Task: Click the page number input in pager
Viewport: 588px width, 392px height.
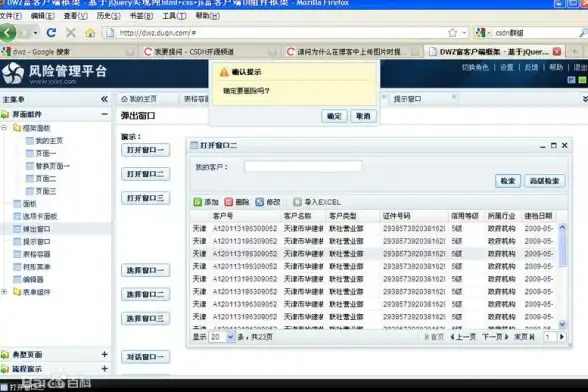Action: [550, 337]
